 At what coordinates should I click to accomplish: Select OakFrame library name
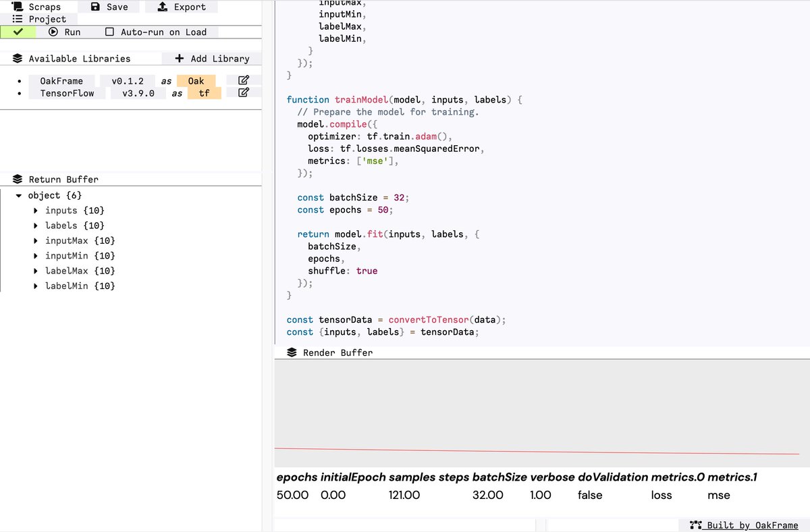[x=61, y=80]
